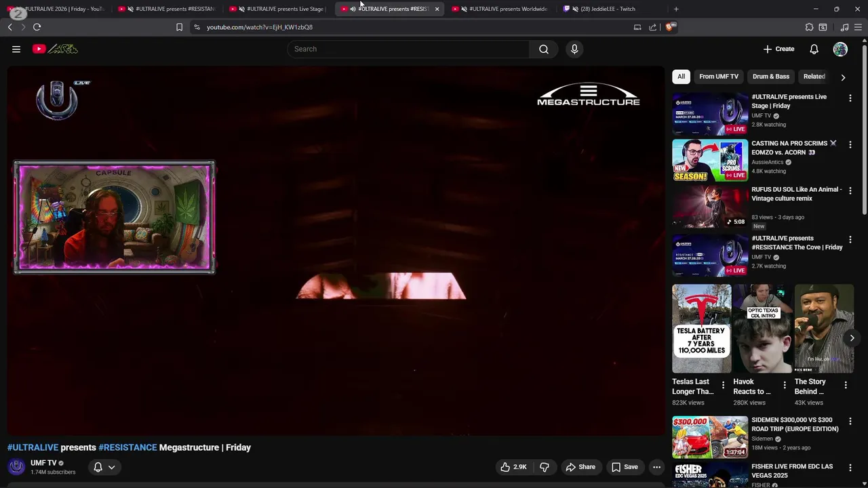Image resolution: width=868 pixels, height=488 pixels.
Task: Reload the page in the browser
Action: pos(37,27)
